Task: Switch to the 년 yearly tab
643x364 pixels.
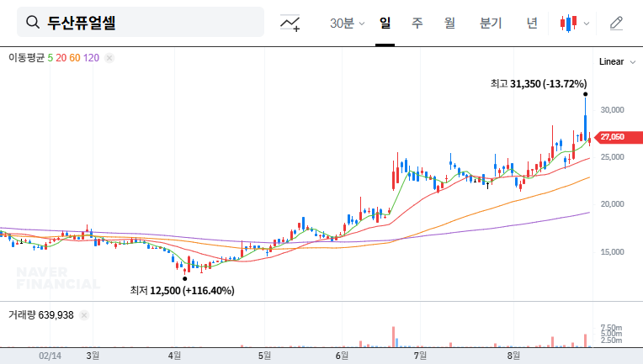Action: click(x=532, y=23)
